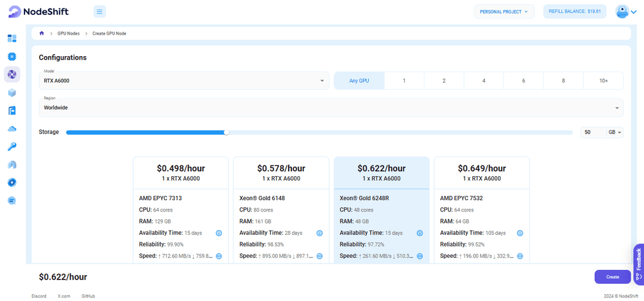Open the dashboard grid icon in the sidebar

tap(12, 38)
